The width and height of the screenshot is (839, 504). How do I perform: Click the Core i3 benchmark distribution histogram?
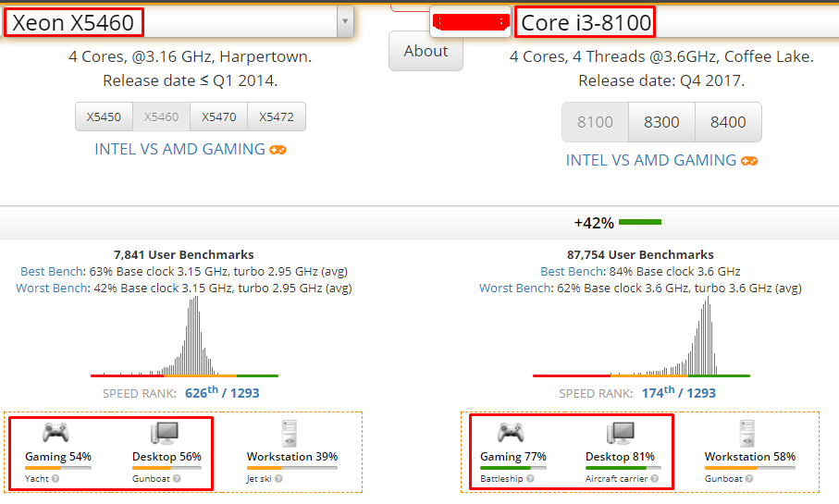point(641,337)
